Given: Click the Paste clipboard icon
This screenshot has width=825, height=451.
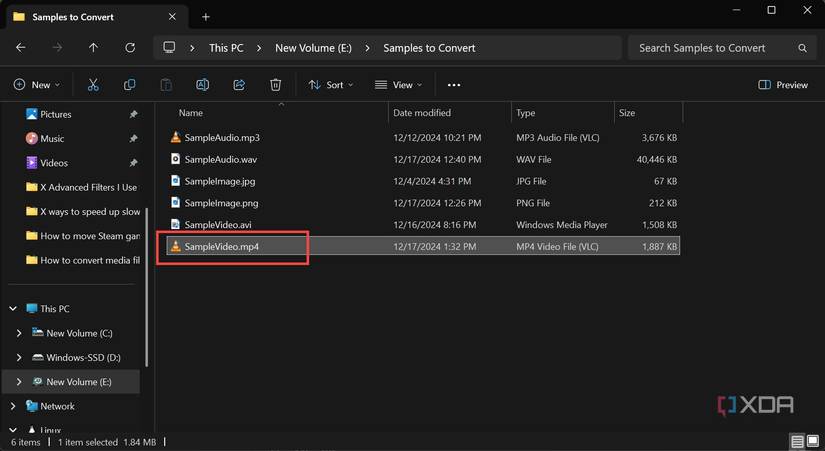Looking at the screenshot, I should tap(166, 85).
